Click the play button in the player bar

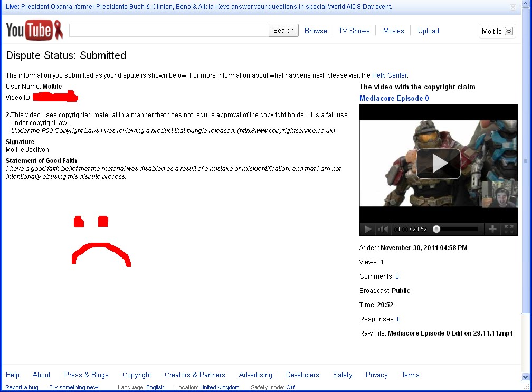click(367, 229)
